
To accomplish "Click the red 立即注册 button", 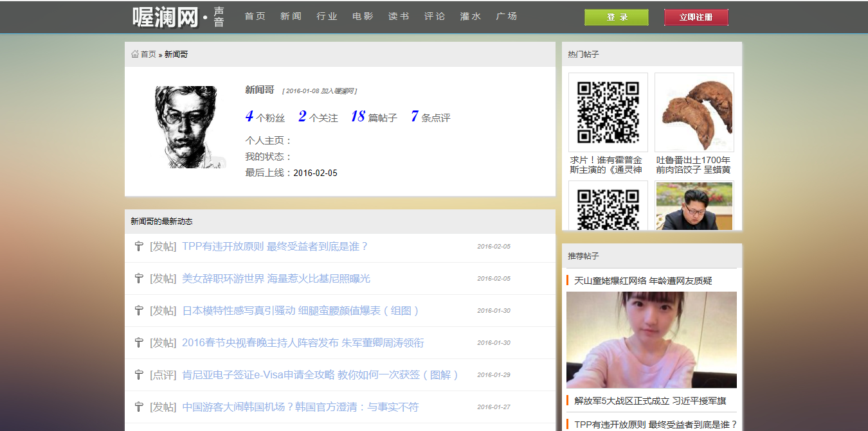I will pos(696,17).
